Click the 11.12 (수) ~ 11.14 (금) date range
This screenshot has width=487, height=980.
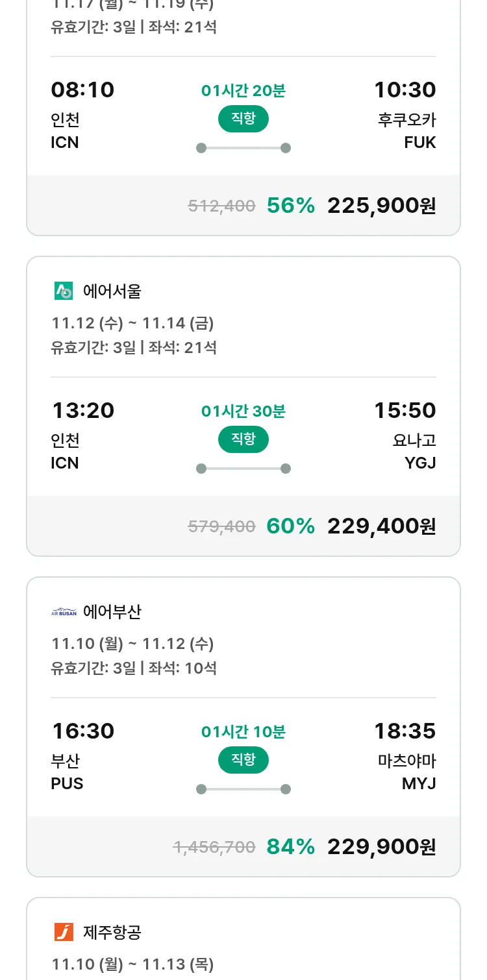point(132,323)
